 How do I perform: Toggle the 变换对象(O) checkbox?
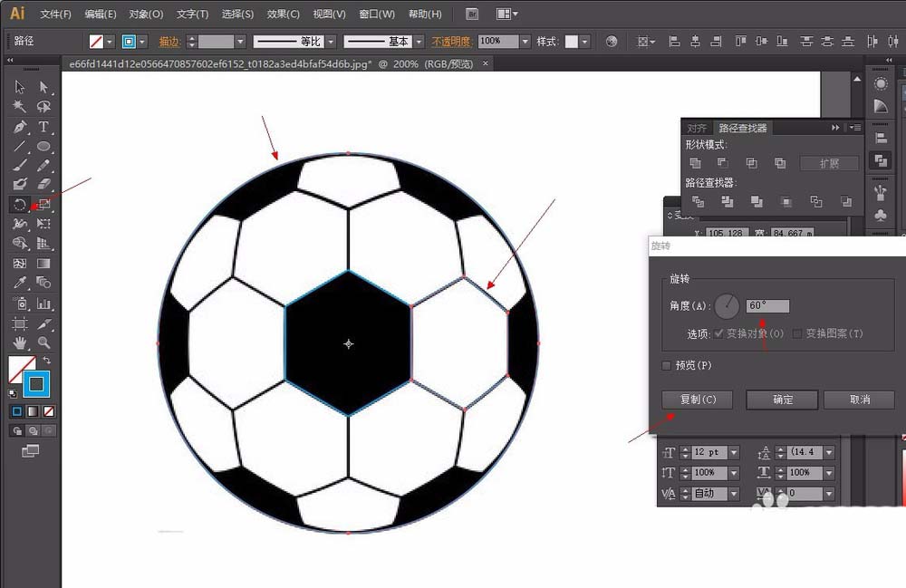[719, 333]
